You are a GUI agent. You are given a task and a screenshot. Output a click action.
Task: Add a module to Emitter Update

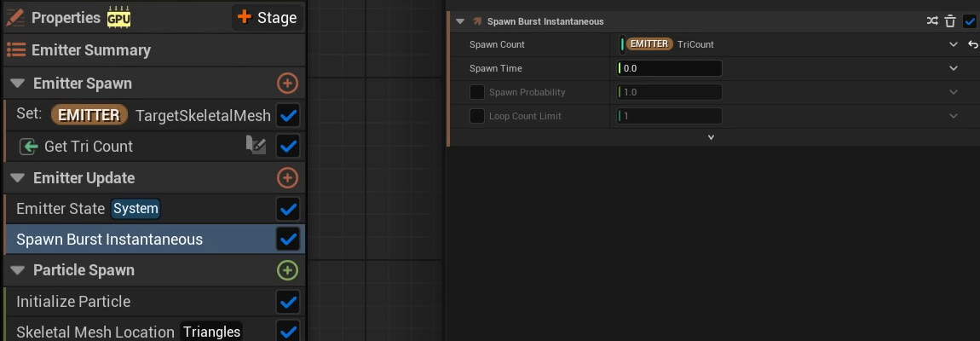coord(287,177)
